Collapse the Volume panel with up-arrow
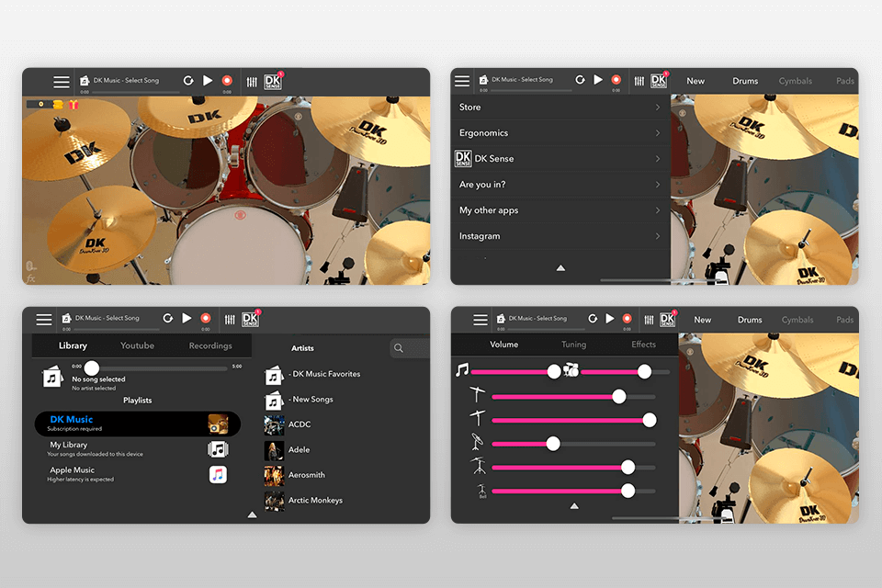The width and height of the screenshot is (882, 588). click(x=573, y=506)
